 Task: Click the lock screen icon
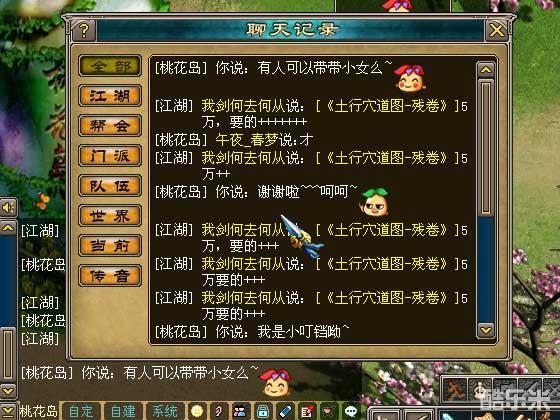click(262, 411)
